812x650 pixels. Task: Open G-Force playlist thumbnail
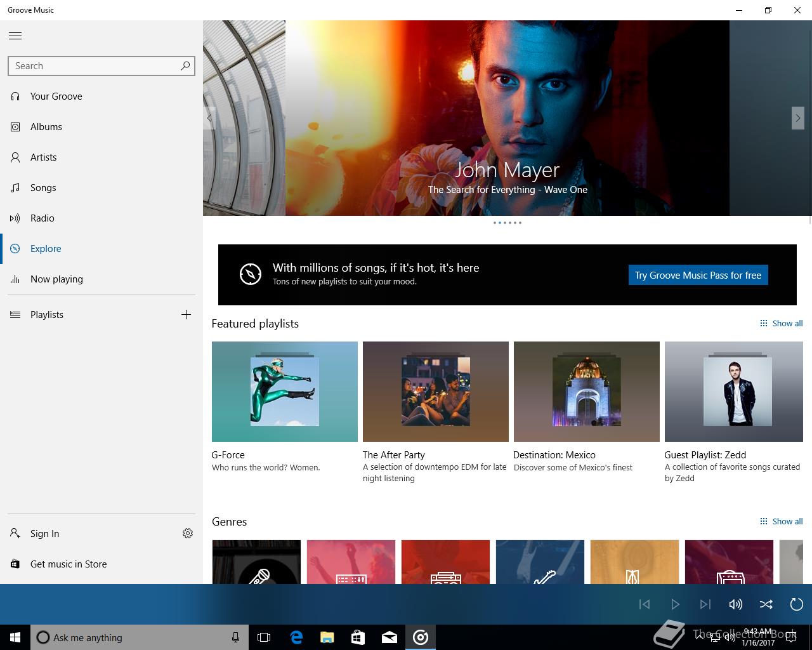tap(285, 392)
